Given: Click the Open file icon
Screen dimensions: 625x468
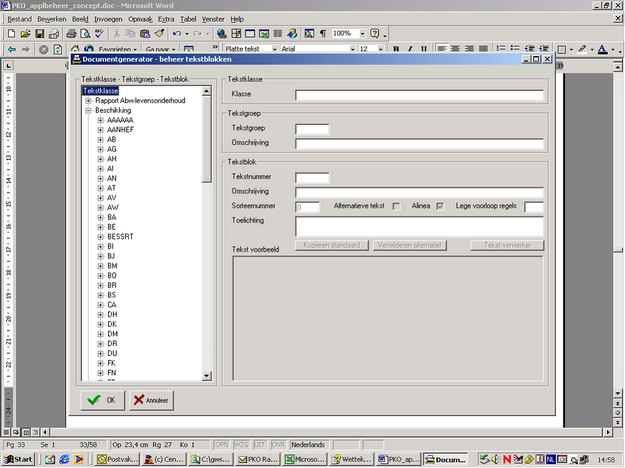Looking at the screenshot, I should 24,34.
